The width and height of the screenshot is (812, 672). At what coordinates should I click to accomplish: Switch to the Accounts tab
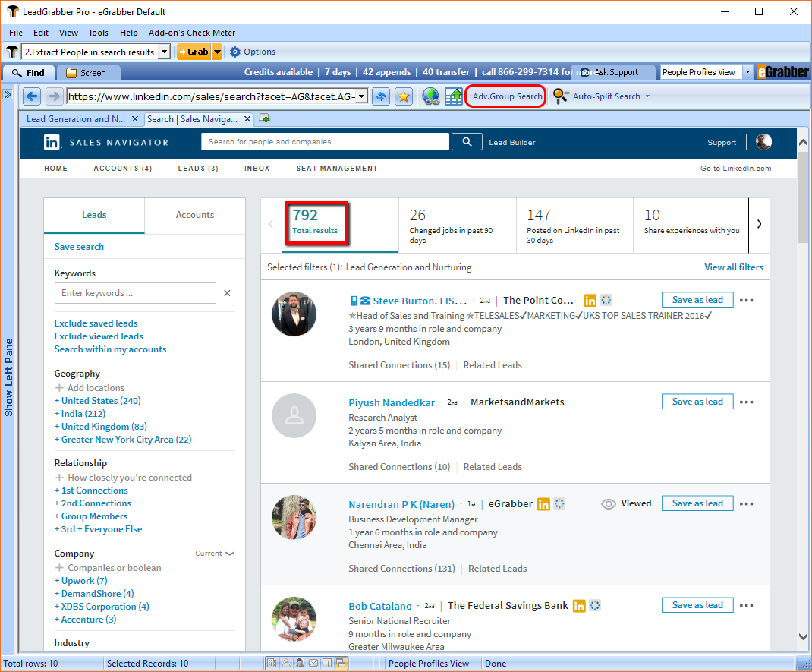coord(195,215)
